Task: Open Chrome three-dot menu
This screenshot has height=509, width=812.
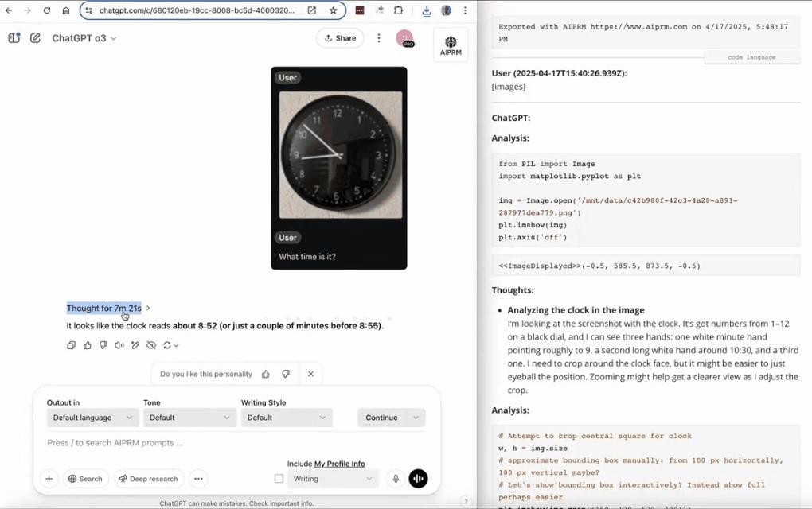Action: click(465, 10)
